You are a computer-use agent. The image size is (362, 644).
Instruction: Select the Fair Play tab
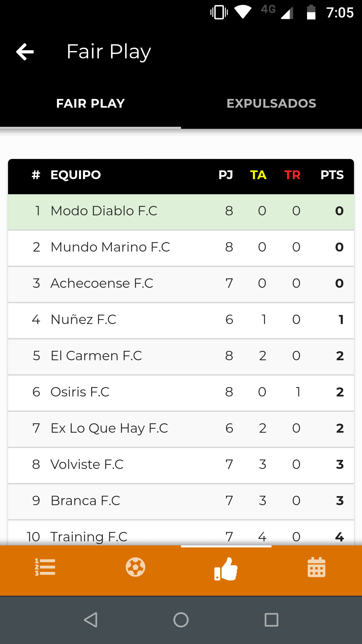click(x=90, y=104)
